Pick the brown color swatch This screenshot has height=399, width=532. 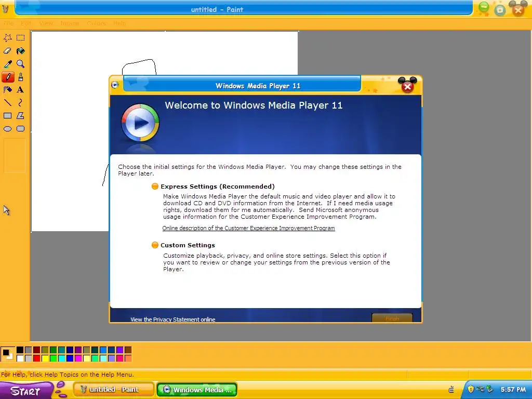click(128, 350)
